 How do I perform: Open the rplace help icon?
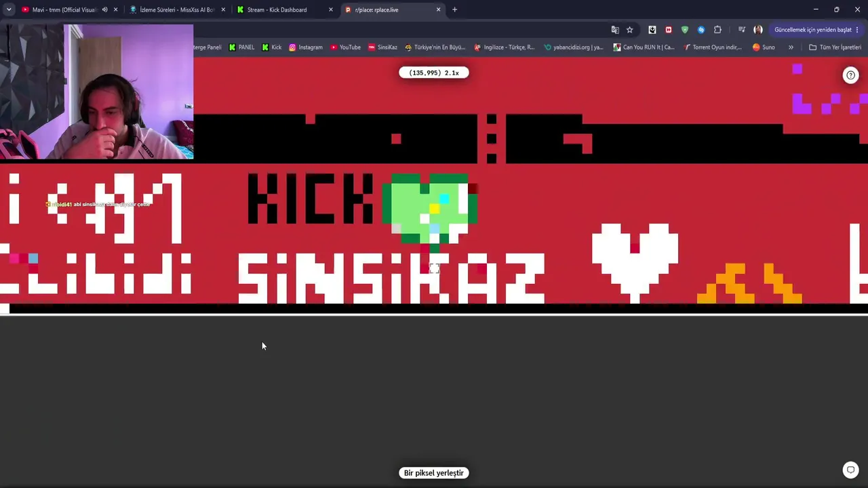point(850,75)
